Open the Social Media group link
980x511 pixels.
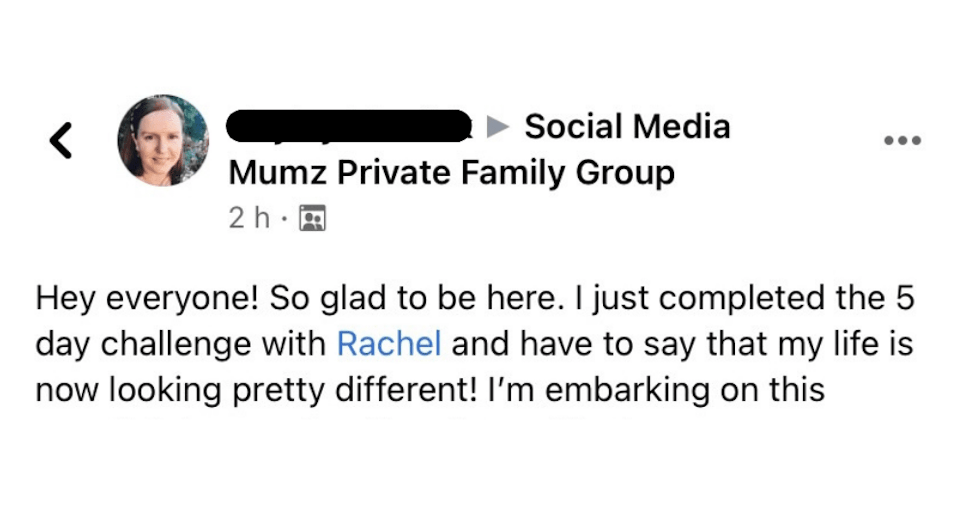627,126
